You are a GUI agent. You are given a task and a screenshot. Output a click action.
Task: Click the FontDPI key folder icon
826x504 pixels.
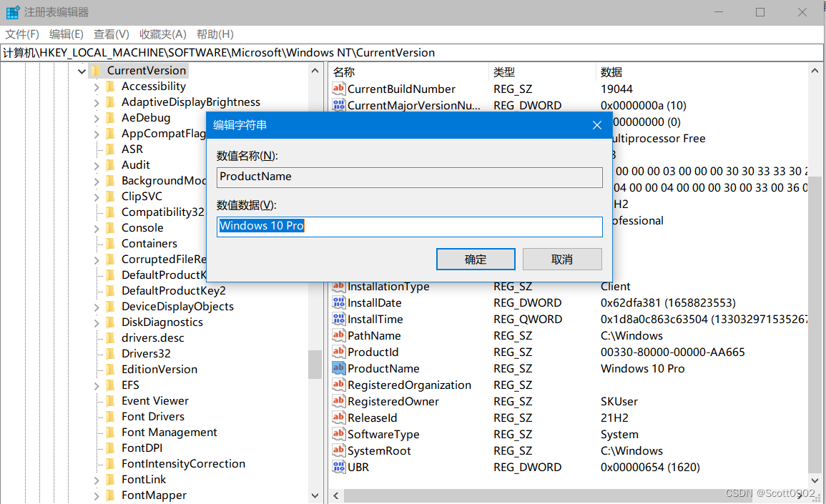click(111, 448)
